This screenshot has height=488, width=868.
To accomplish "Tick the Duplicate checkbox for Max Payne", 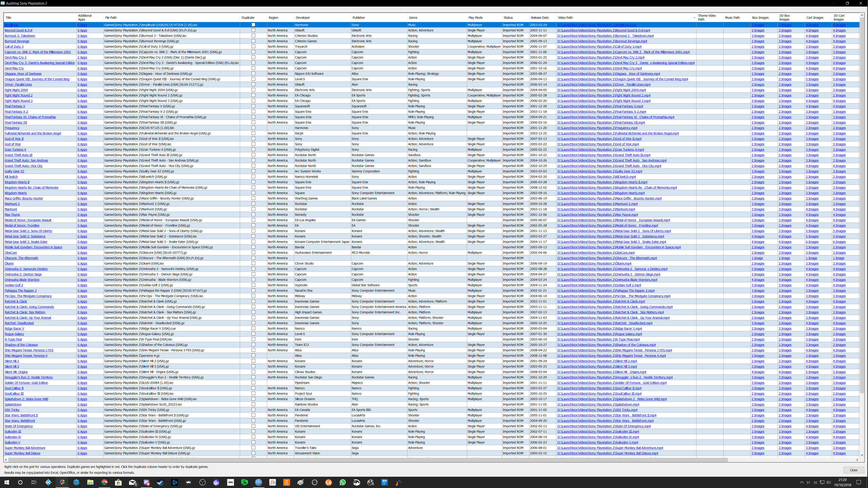I will point(253,215).
